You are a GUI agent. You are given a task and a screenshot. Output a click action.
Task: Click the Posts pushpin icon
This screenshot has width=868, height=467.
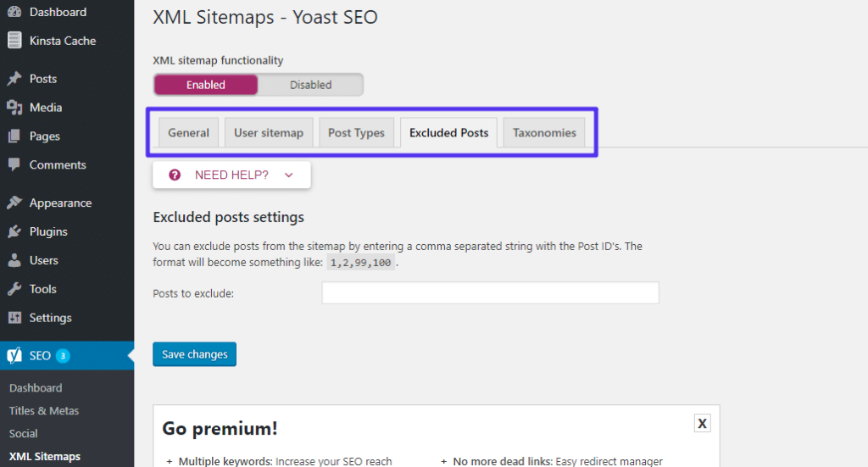pos(14,79)
